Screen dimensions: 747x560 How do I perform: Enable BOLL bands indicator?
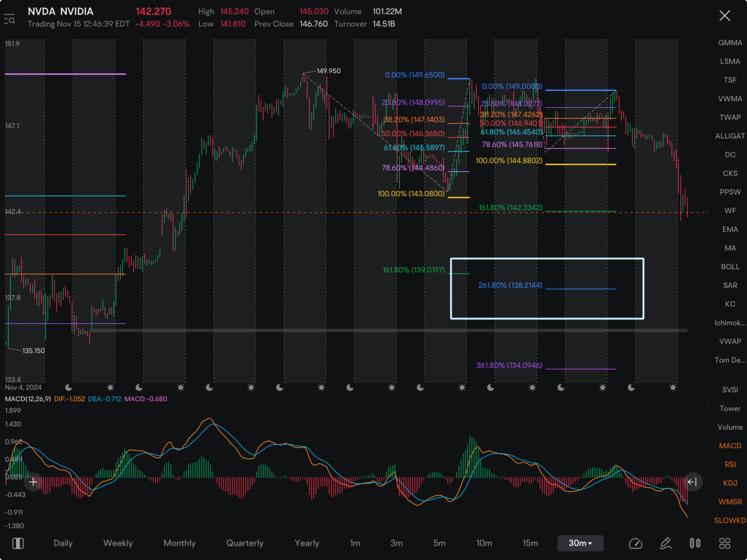coord(730,266)
